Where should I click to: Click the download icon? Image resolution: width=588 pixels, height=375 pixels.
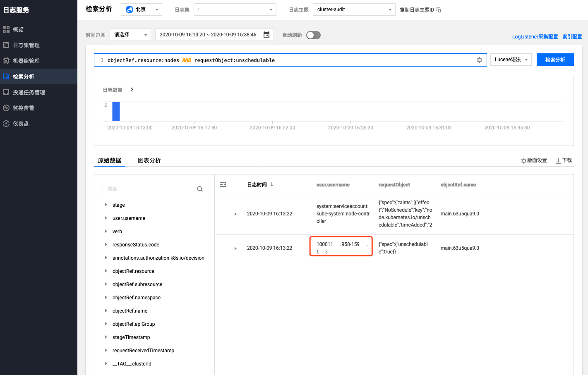558,161
